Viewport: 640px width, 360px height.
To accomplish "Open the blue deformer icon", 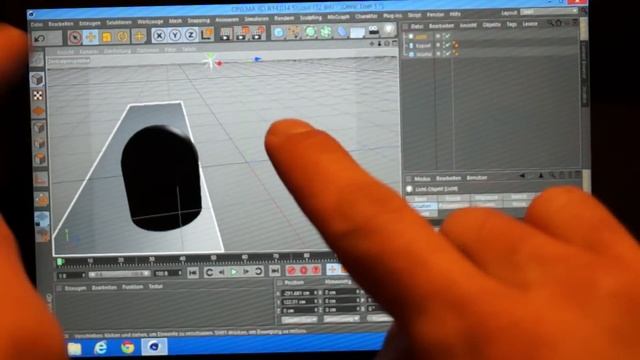I will [342, 31].
